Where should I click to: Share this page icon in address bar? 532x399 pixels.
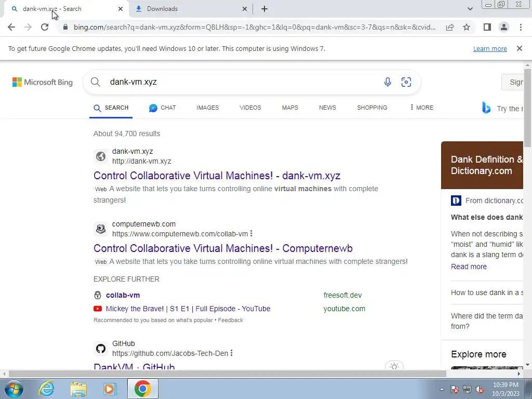[450, 27]
